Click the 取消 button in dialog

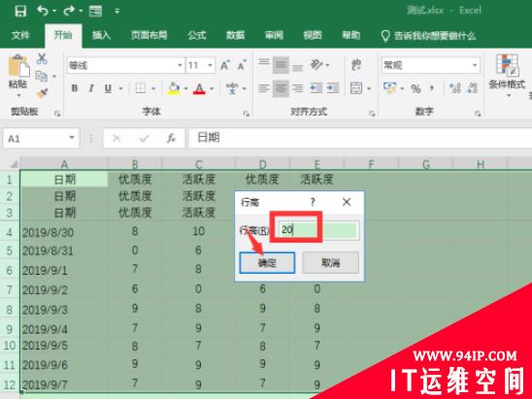click(330, 263)
